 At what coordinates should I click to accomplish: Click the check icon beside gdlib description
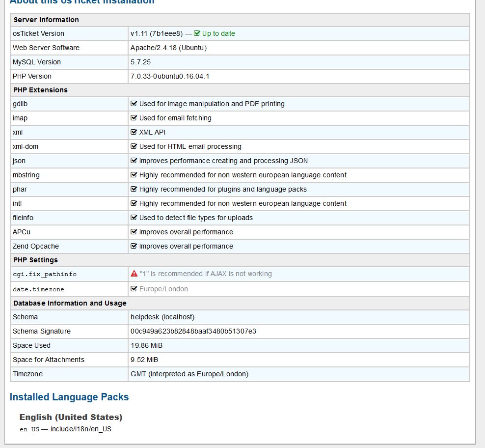(x=134, y=104)
